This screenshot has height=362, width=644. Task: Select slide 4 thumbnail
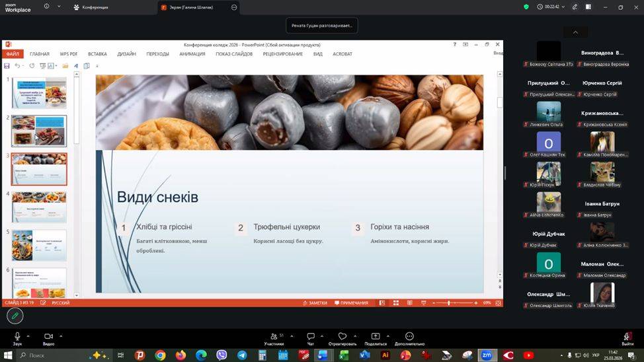click(39, 207)
